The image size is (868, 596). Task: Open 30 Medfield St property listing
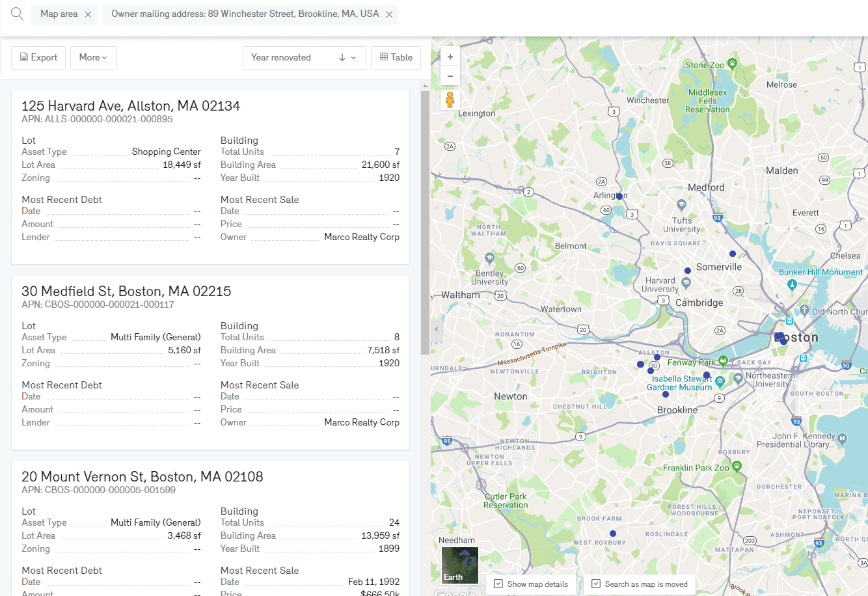(x=126, y=291)
